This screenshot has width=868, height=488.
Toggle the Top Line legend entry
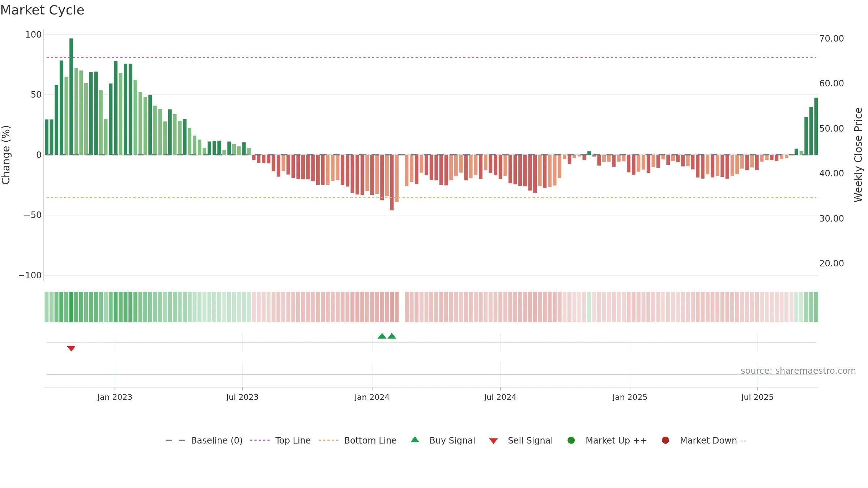280,440
